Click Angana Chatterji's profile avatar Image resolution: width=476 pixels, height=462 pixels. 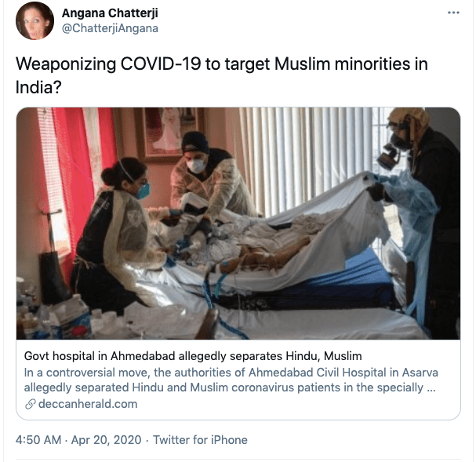point(35,20)
